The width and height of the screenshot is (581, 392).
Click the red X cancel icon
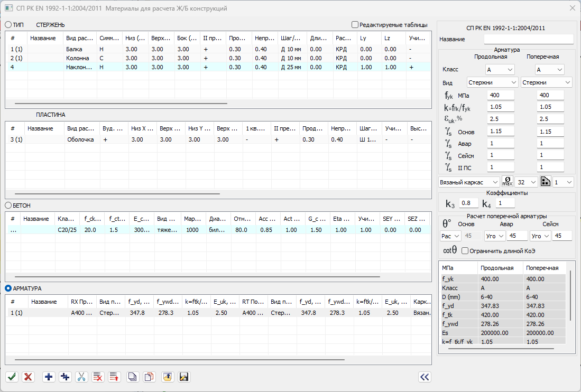coord(29,377)
